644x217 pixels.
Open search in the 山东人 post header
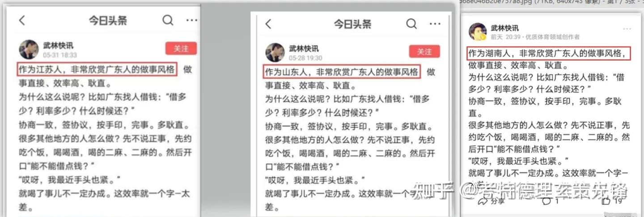(x=411, y=24)
